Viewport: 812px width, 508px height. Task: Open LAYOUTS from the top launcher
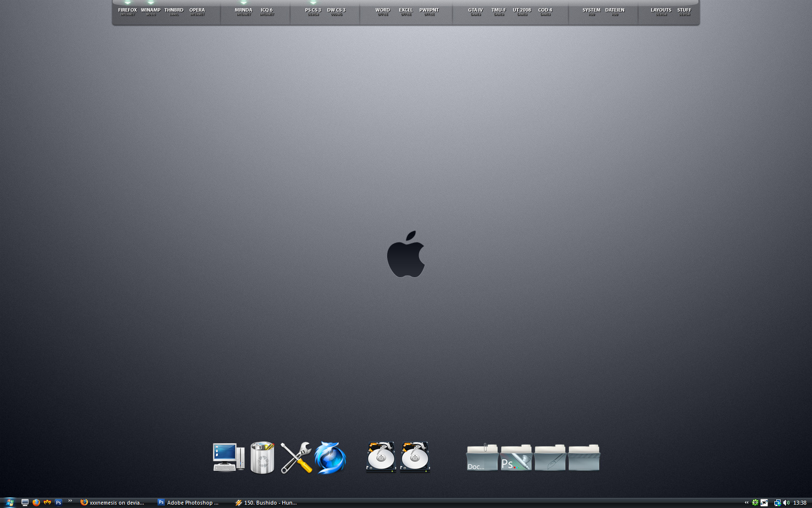click(x=661, y=12)
